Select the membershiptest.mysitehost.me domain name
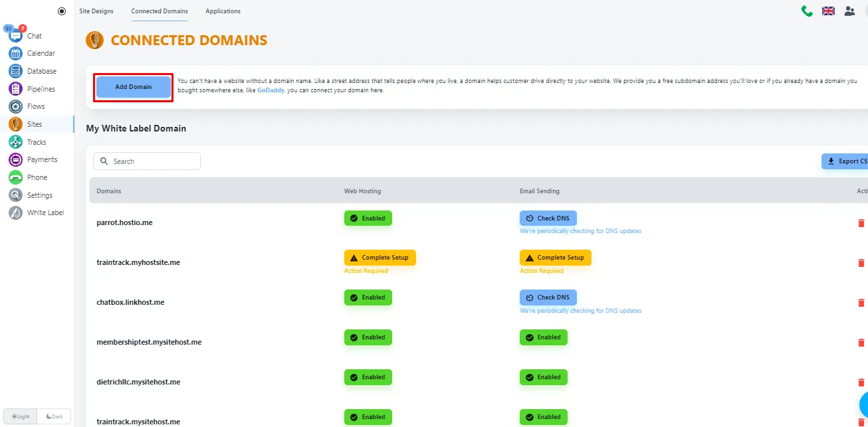This screenshot has height=427, width=868. click(149, 342)
